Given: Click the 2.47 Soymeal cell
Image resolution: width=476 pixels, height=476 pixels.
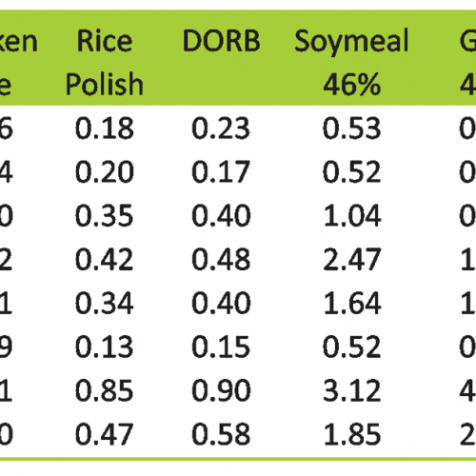Looking at the screenshot, I should click(x=351, y=260).
